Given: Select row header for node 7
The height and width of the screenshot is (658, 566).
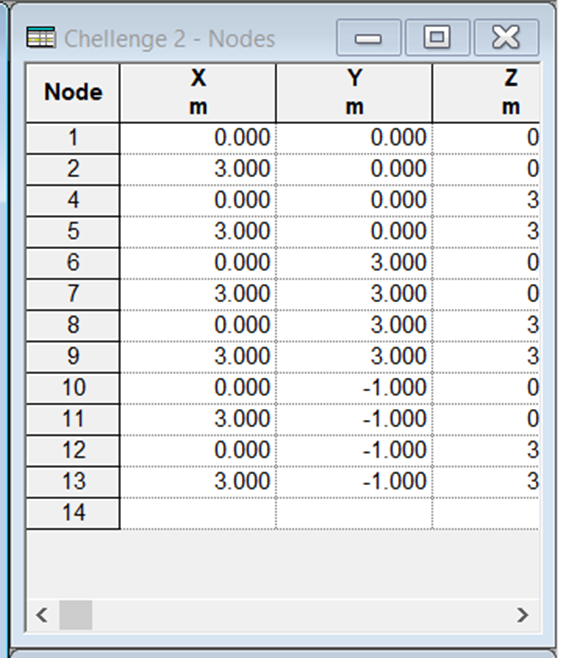Looking at the screenshot, I should 73,294.
